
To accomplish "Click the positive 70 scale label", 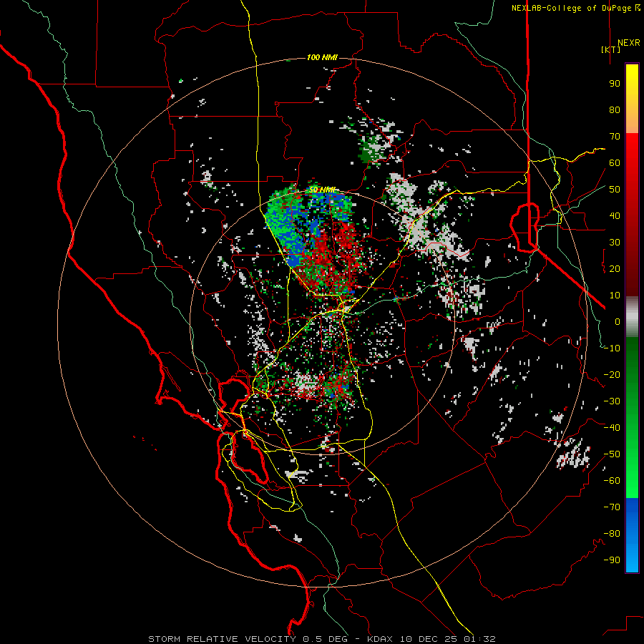I will click(x=615, y=137).
